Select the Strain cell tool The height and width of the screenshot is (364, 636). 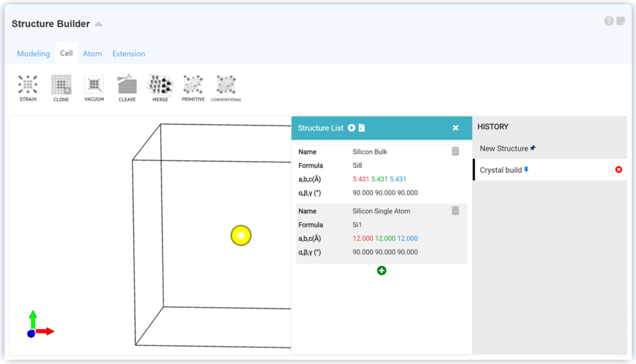pyautogui.click(x=28, y=88)
